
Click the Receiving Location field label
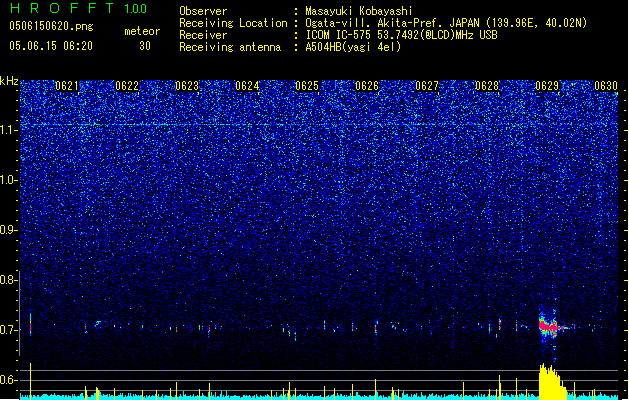coord(233,23)
